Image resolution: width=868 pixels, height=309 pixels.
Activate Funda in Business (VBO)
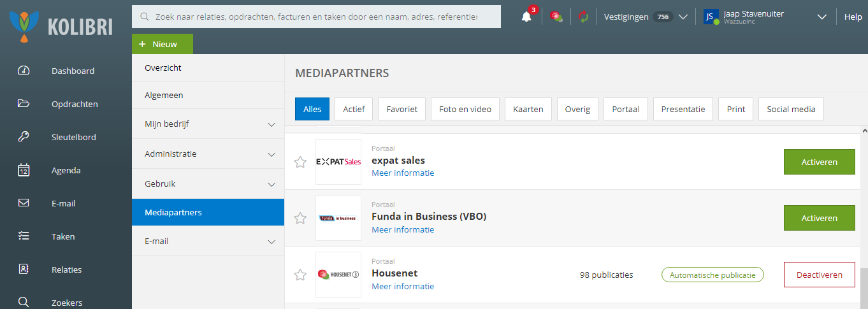click(819, 218)
